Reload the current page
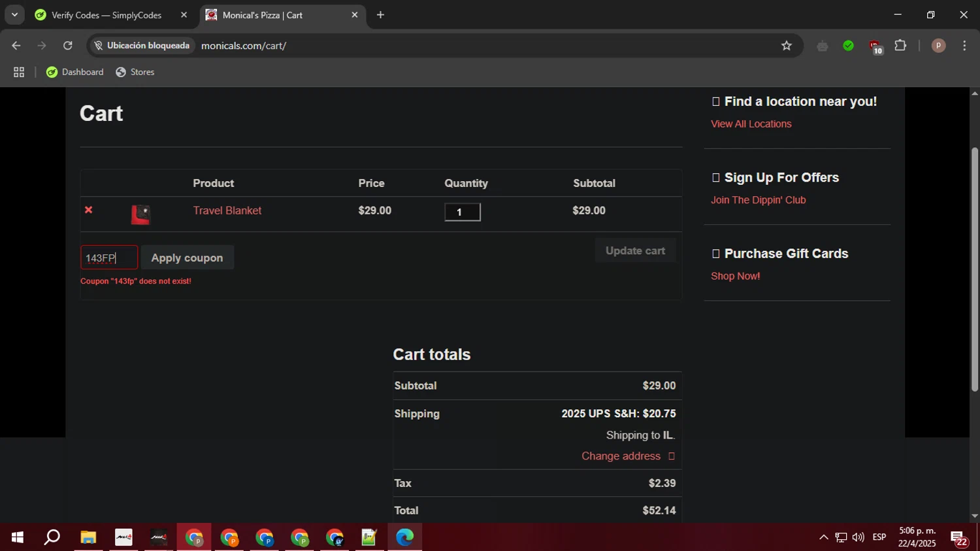Viewport: 980px width, 551px height. coord(67,46)
